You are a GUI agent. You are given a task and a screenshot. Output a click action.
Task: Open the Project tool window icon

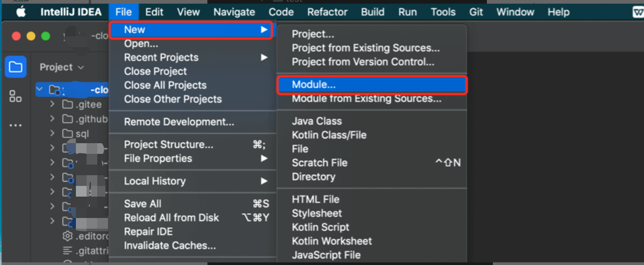[15, 67]
